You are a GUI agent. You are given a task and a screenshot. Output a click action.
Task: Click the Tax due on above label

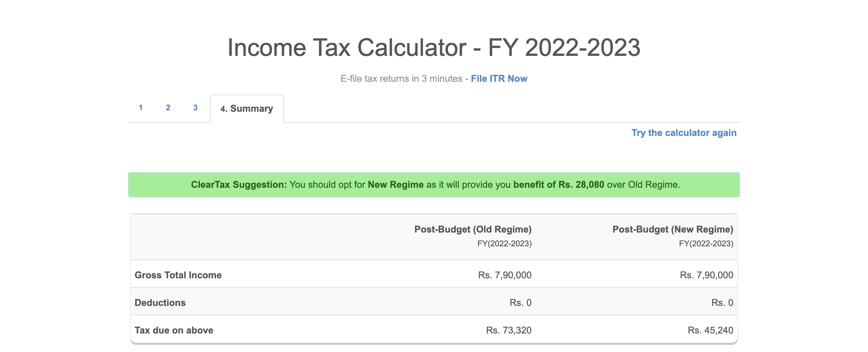174,330
